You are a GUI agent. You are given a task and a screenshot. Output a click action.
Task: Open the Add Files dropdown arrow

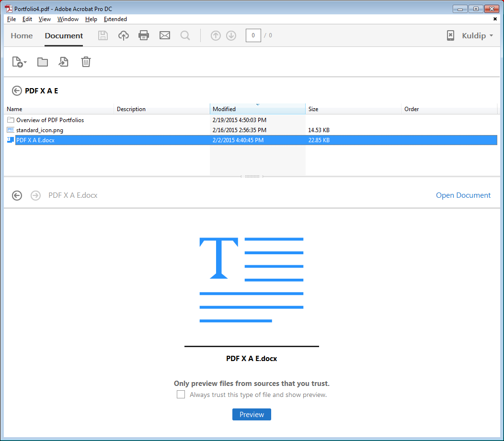coord(25,62)
